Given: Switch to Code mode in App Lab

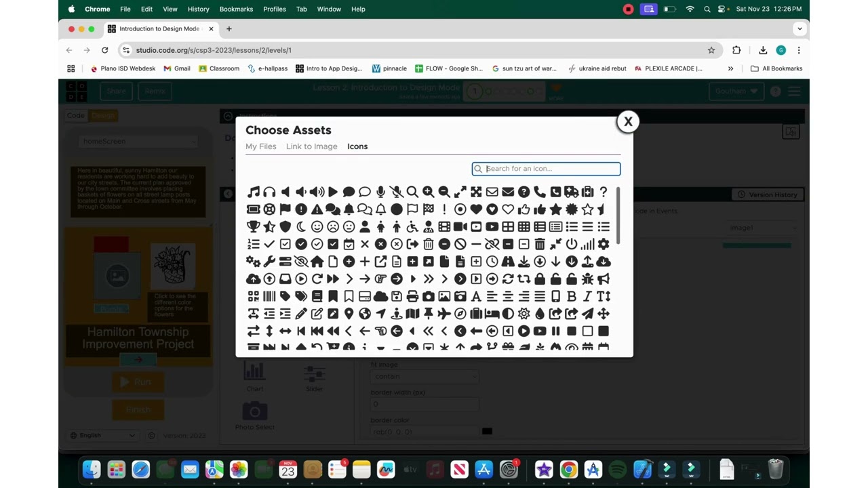Looking at the screenshot, I should click(x=76, y=115).
